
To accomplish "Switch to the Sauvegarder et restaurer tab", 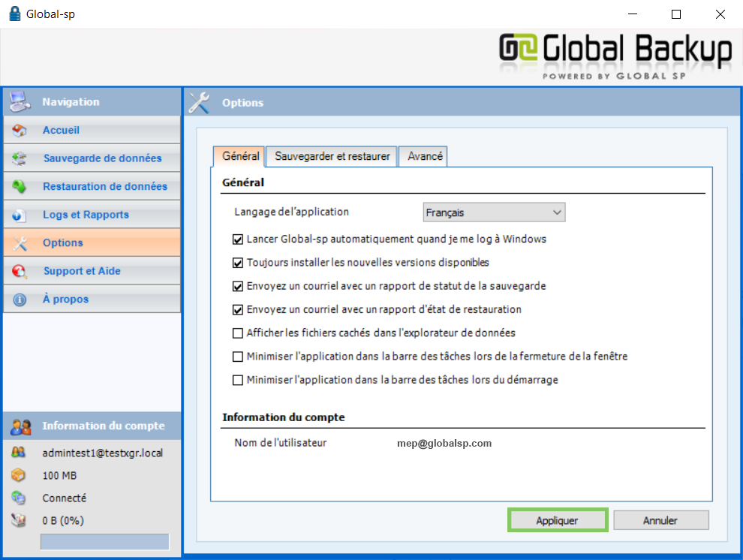I will pyautogui.click(x=332, y=156).
